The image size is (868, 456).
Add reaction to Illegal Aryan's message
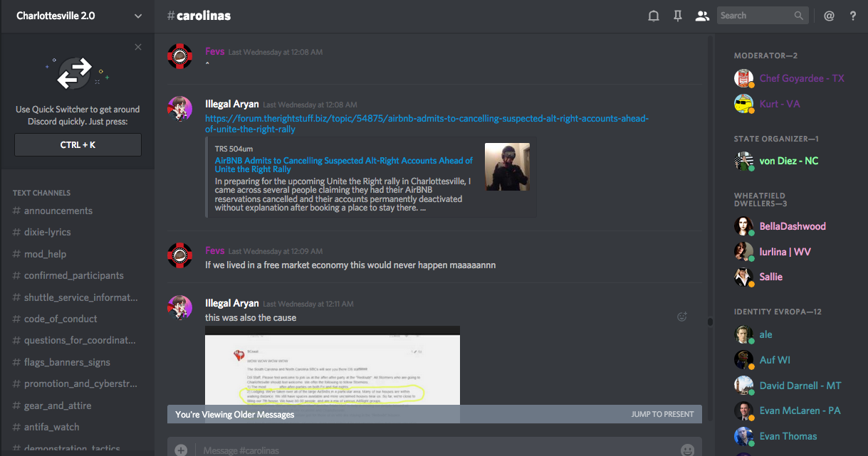coord(681,317)
